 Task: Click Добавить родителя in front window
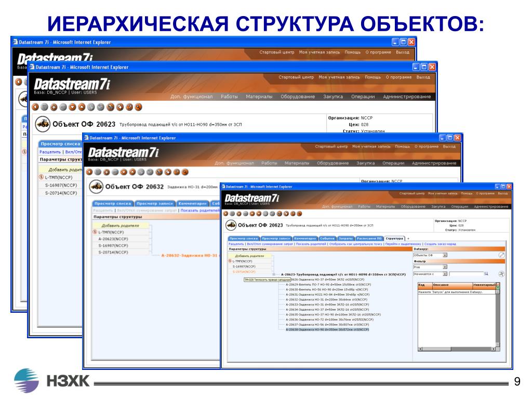point(249,256)
